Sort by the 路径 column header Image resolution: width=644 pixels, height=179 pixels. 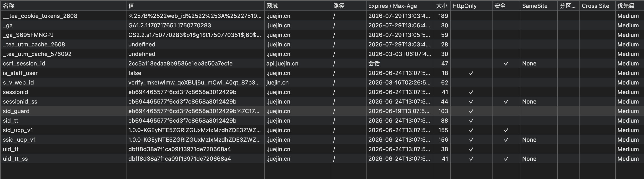coord(348,6)
